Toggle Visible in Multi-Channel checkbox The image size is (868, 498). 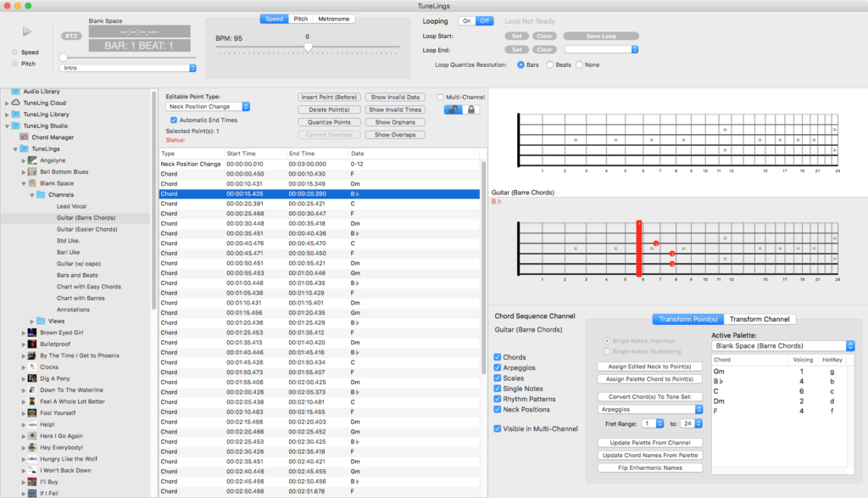tap(498, 428)
